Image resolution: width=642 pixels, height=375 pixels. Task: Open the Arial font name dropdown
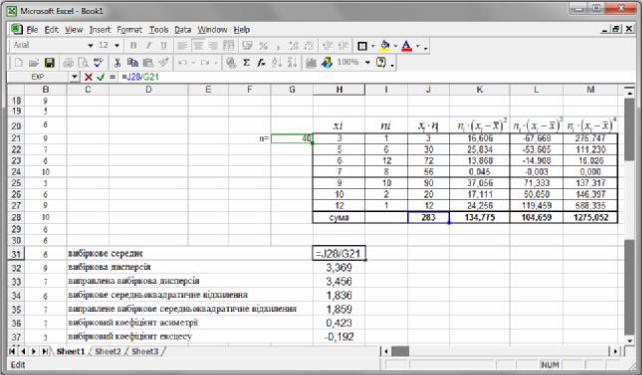[x=90, y=45]
